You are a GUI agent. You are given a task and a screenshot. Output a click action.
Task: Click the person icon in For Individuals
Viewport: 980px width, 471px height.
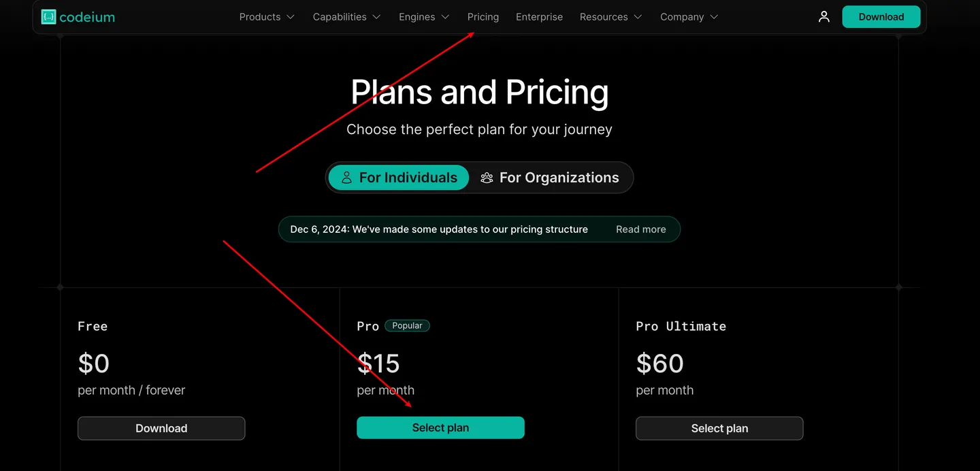tap(346, 178)
